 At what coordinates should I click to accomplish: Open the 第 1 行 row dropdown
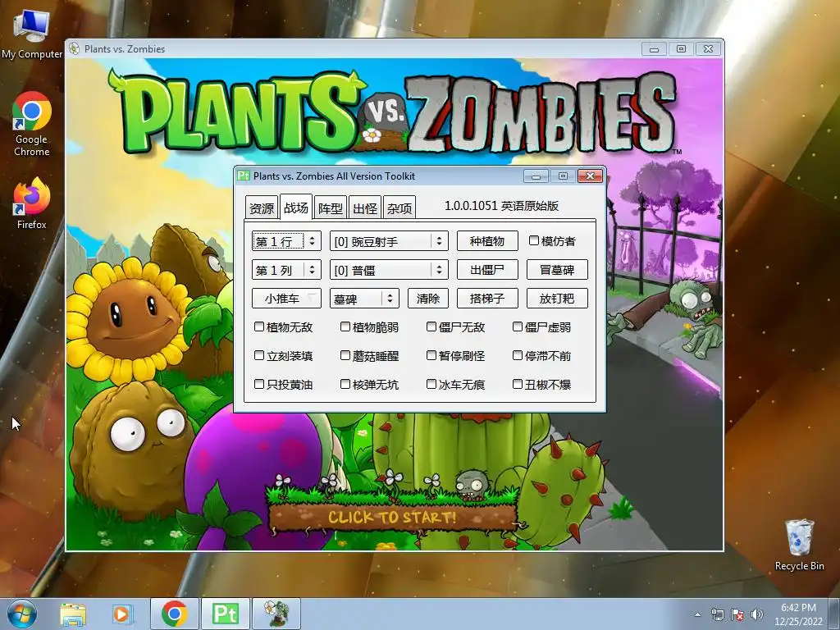286,241
